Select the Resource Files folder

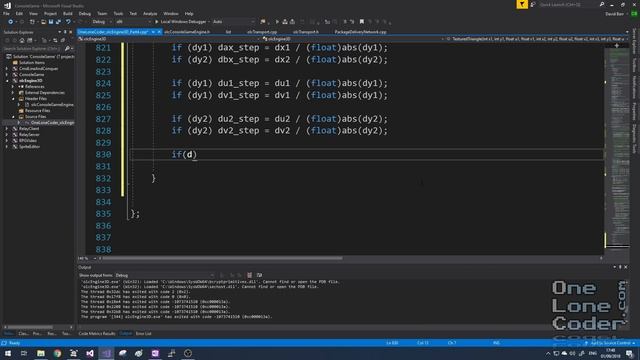(x=37, y=111)
